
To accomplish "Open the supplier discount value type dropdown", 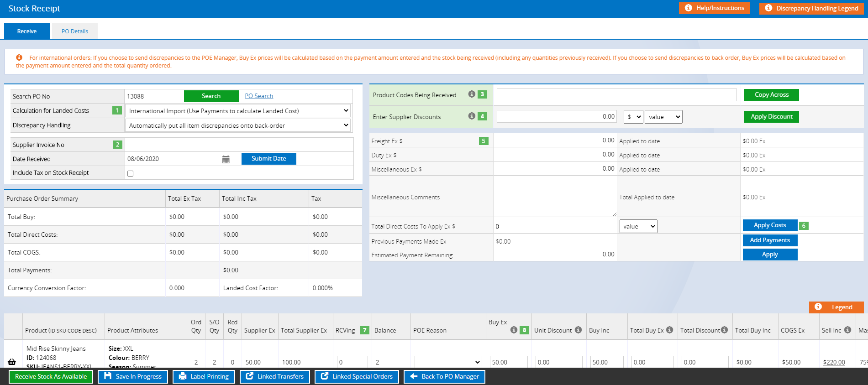I will (663, 117).
